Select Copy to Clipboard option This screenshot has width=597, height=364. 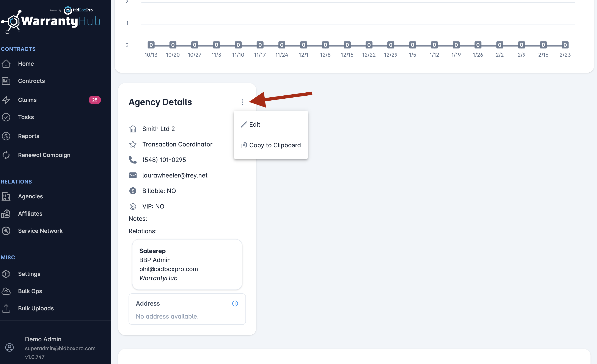tap(275, 145)
